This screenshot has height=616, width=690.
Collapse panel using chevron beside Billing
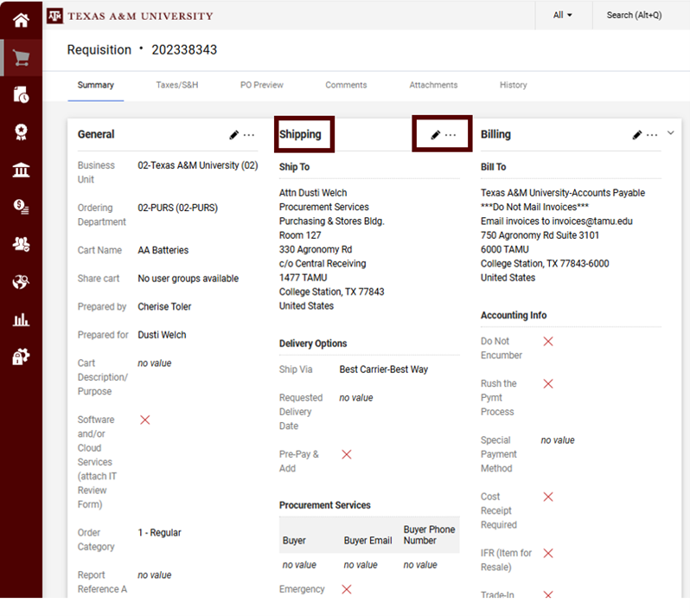[x=670, y=133]
